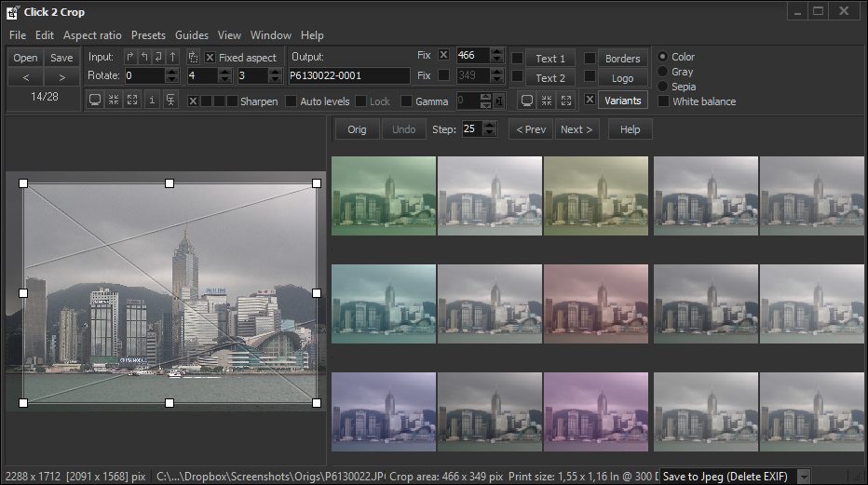Open the Guides menu
The width and height of the screenshot is (868, 485).
coord(192,34)
